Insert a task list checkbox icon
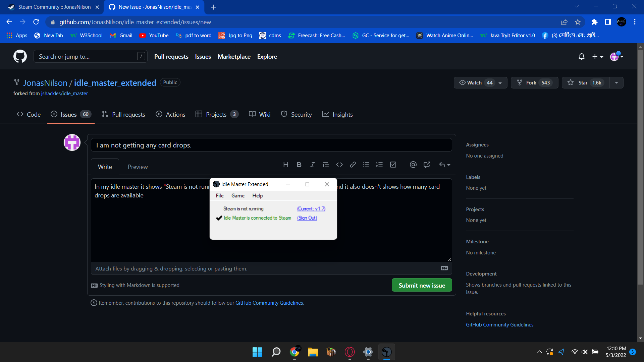644x362 pixels. click(393, 165)
